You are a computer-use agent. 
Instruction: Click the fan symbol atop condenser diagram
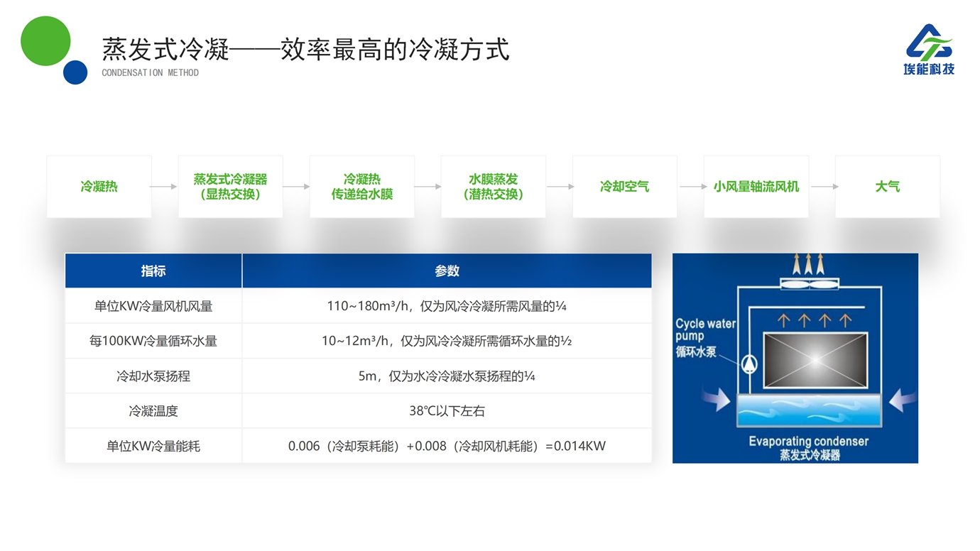point(809,284)
